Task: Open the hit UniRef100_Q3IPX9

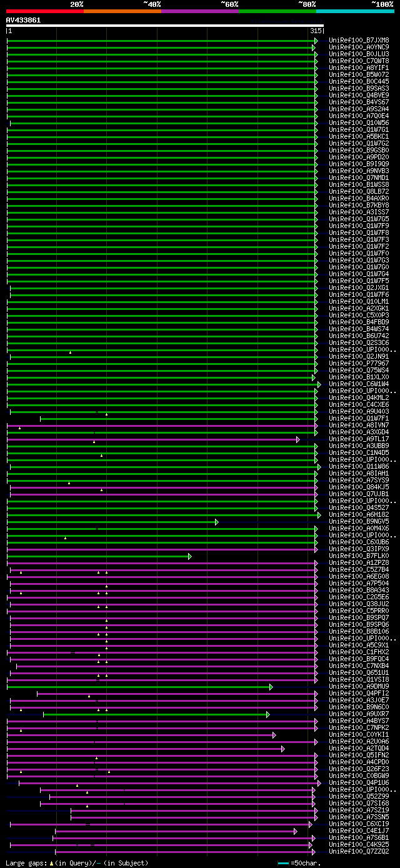Action: 359,549
